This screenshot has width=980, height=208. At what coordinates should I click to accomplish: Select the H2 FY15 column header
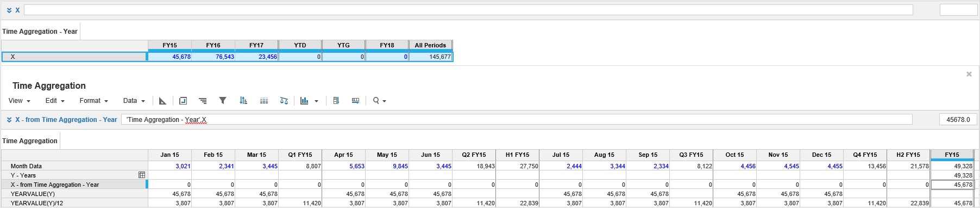pyautogui.click(x=908, y=155)
